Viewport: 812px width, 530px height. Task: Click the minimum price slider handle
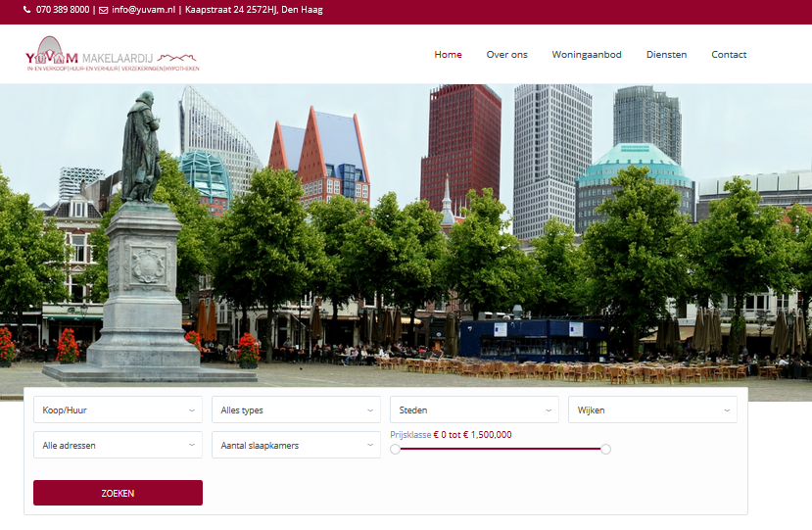point(395,449)
